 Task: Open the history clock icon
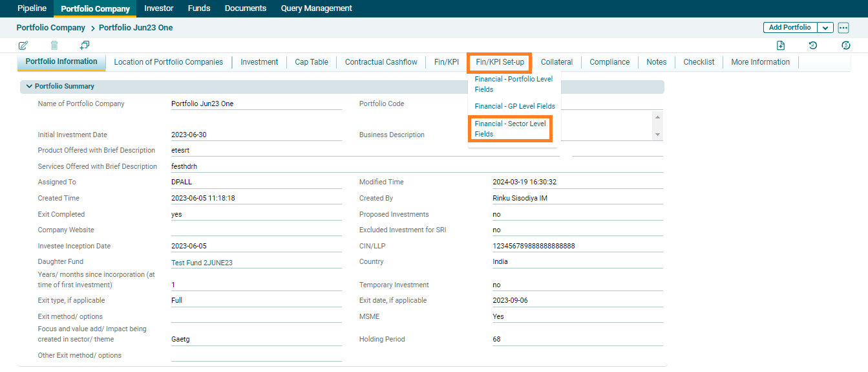click(x=813, y=45)
